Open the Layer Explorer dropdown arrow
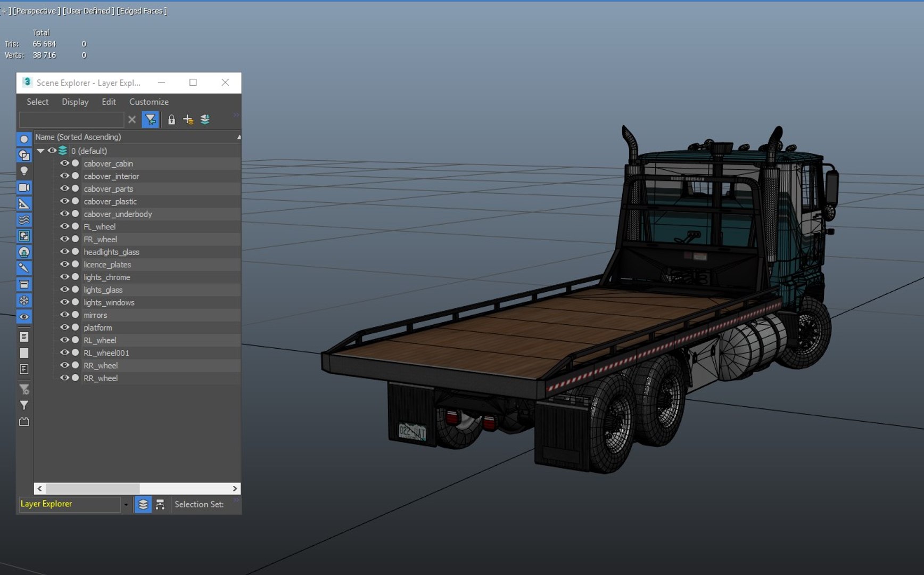 pos(126,504)
